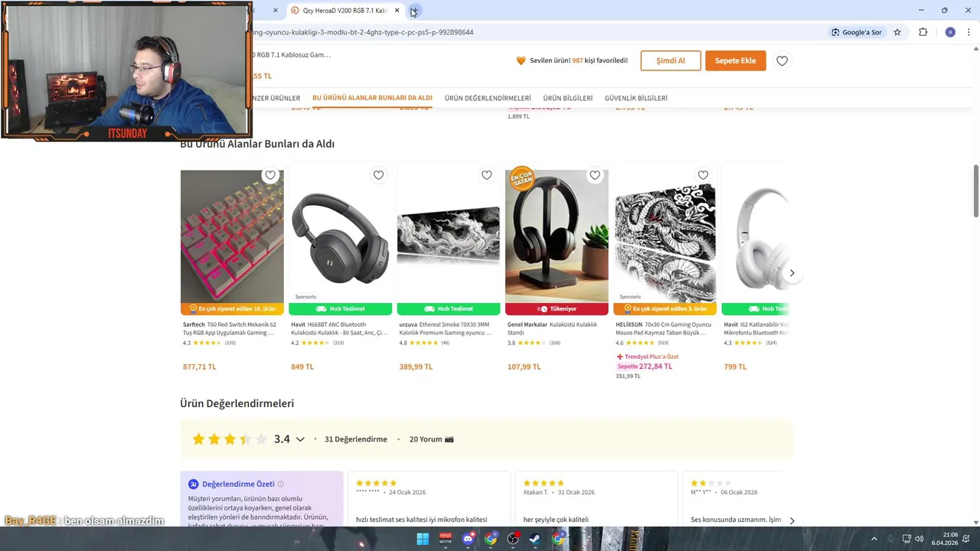Open the HELİXSUN dragon mousepad image
This screenshot has width=980, height=551.
coord(665,236)
